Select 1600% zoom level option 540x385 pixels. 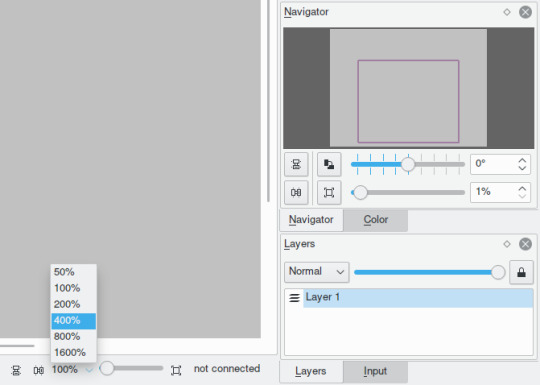[x=74, y=353]
